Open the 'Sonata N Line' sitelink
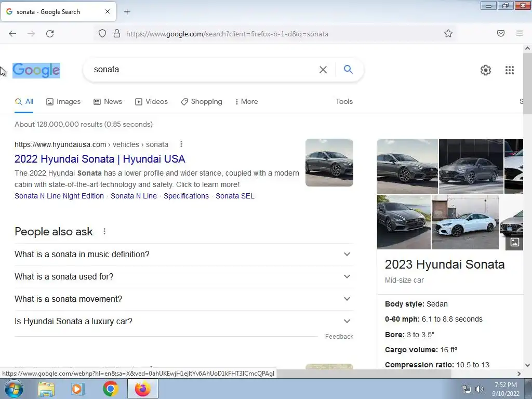532x399 pixels. click(134, 196)
